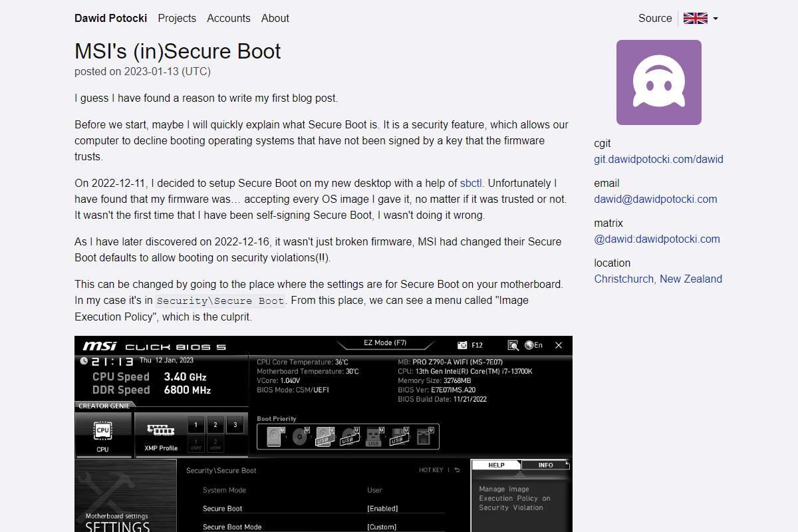Click the "System Mode" row in BIOS
Image resolution: width=798 pixels, height=532 pixels.
click(x=323, y=490)
